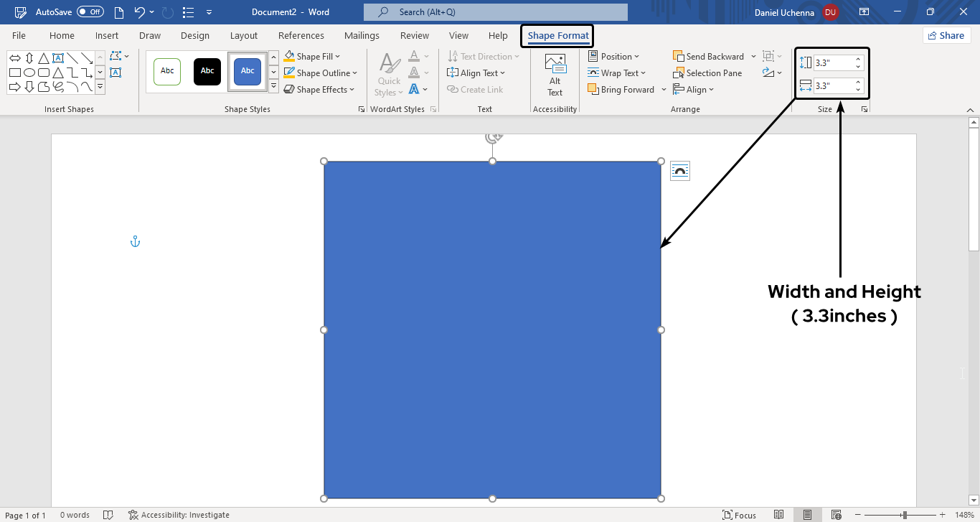Toggle Focus mode in status bar
Viewport: 980px width, 522px height.
coord(739,515)
